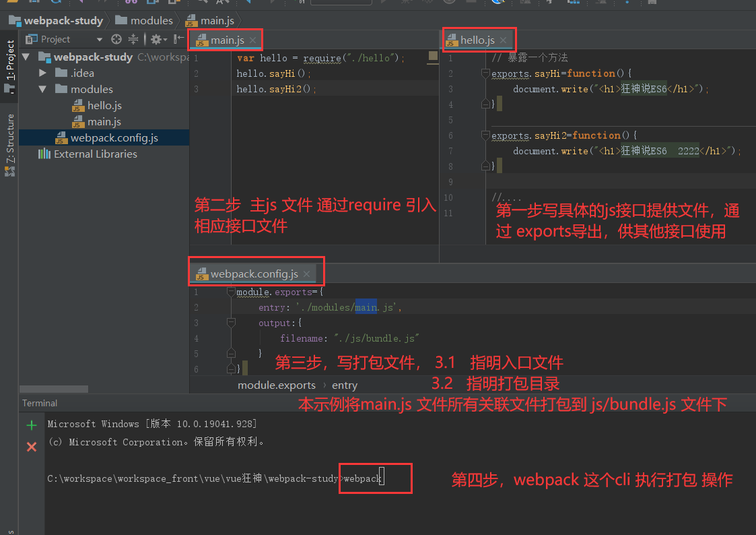Image resolution: width=756 pixels, height=535 pixels.
Task: Fold the exports.sayHi2 function in hello.js
Action: [485, 135]
